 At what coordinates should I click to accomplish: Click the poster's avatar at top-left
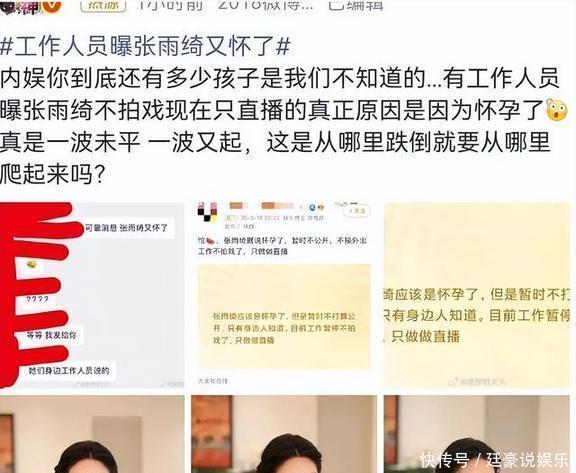click(19, 7)
